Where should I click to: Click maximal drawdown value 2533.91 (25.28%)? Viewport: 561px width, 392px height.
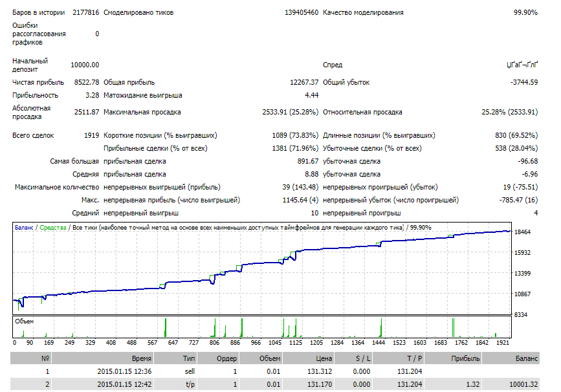coord(290,113)
